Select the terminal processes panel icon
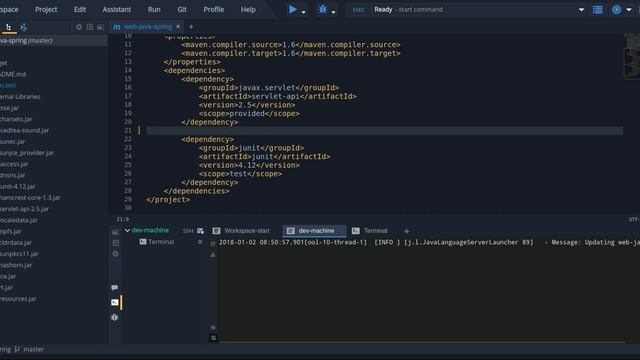640x360 pixels. (115, 302)
